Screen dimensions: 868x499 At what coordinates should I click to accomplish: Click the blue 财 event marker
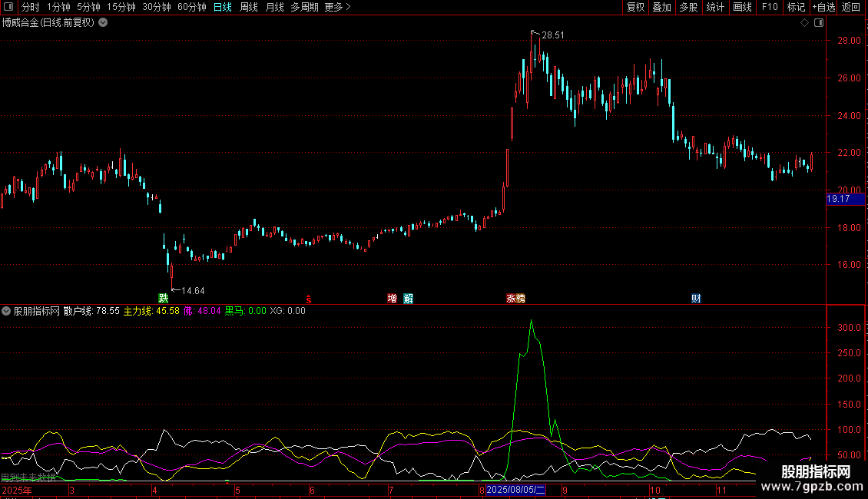pyautogui.click(x=696, y=298)
